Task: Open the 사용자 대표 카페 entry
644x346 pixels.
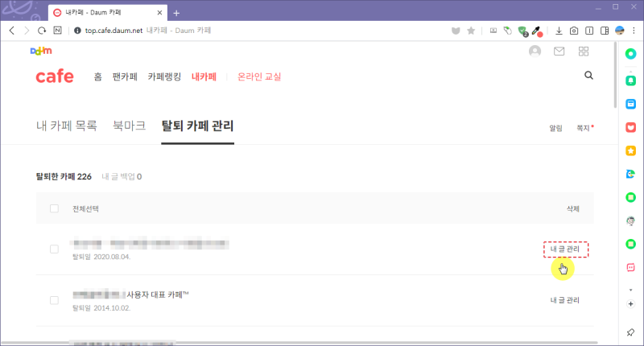Action: tap(130, 295)
